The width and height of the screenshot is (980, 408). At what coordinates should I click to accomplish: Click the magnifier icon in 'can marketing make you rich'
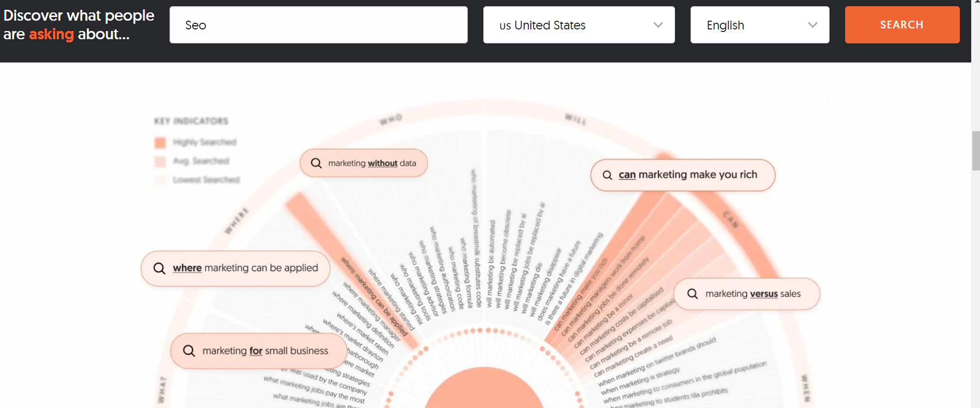607,175
